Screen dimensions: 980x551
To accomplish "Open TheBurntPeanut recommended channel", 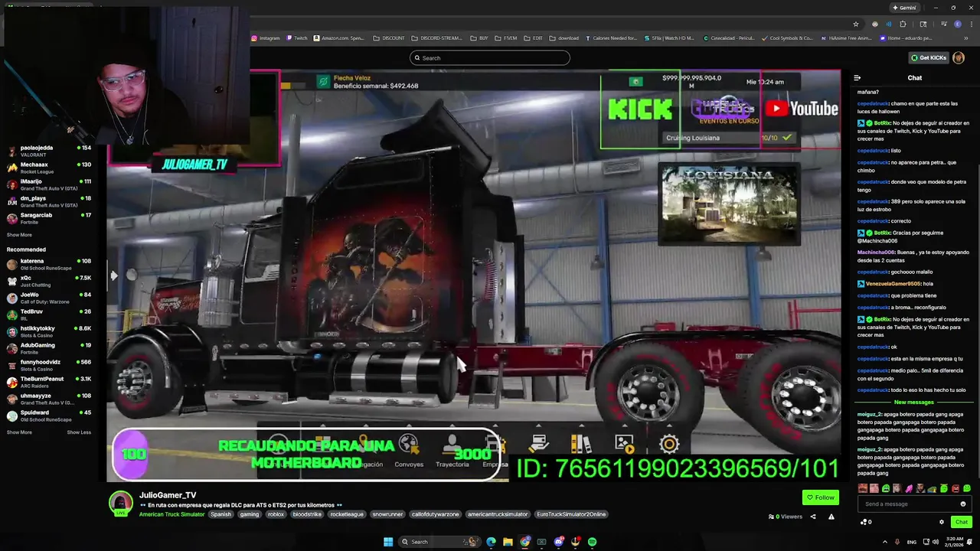I will click(x=49, y=382).
